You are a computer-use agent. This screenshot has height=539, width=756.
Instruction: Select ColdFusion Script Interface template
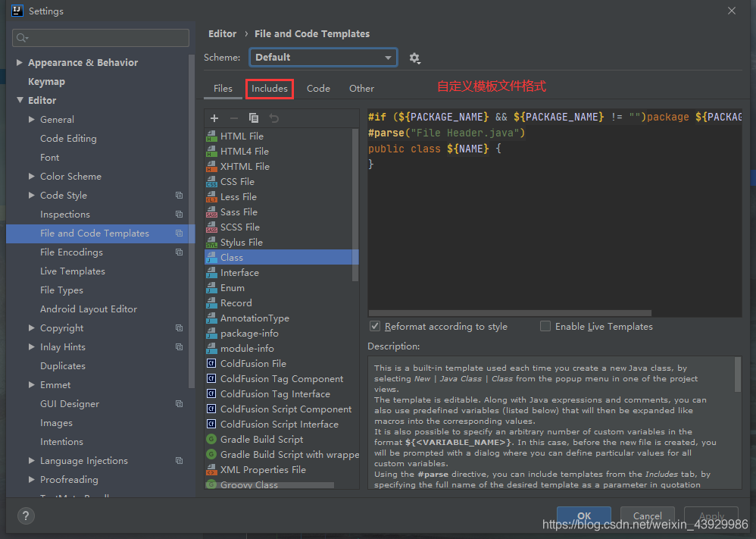click(x=280, y=425)
